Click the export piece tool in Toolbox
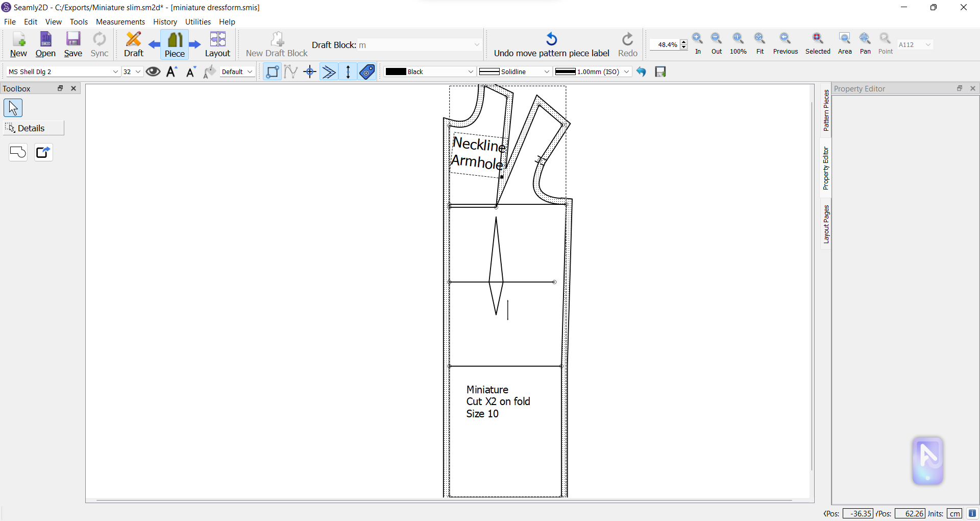The image size is (980, 521). tap(43, 152)
